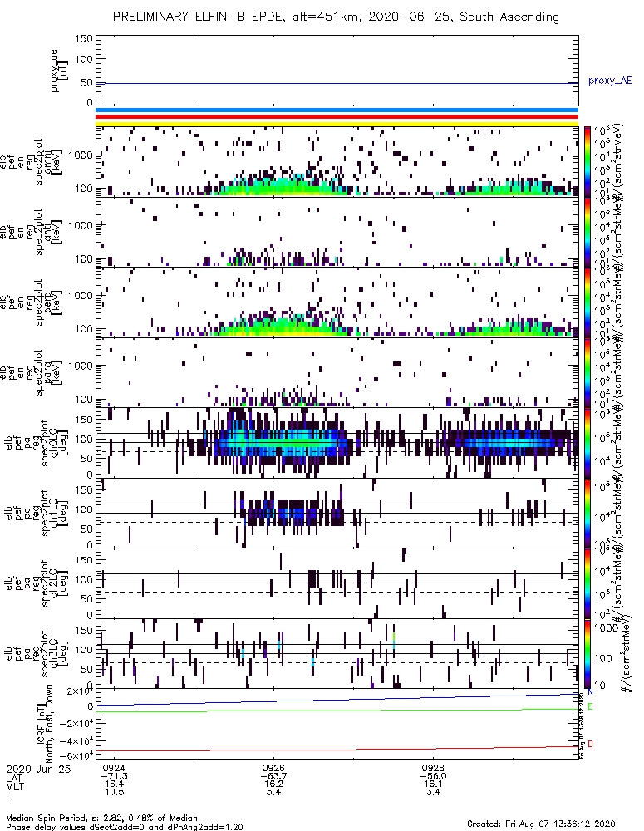Click the LAT row label
Viewport: 644px width, 831px height.
(14, 778)
